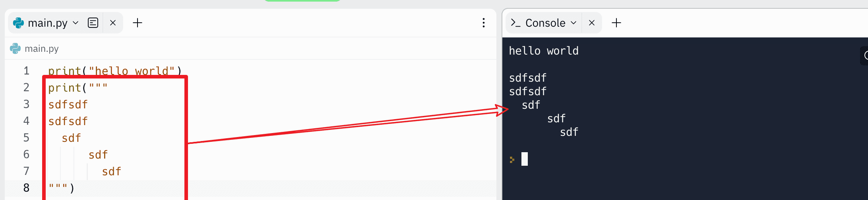The width and height of the screenshot is (868, 200).
Task: Add a new tab next to Console
Action: (616, 23)
